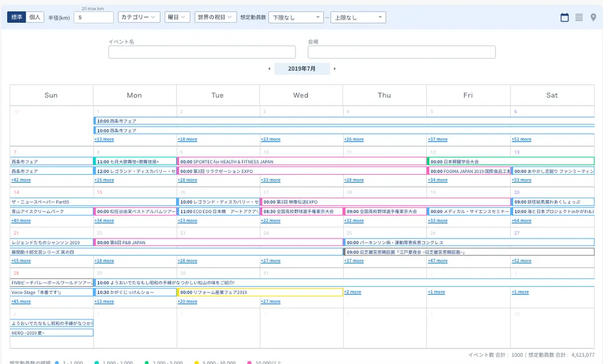Image resolution: width=603 pixels, height=364 pixels.
Task: Expand the 世界の祝日 dropdown
Action: tap(215, 17)
